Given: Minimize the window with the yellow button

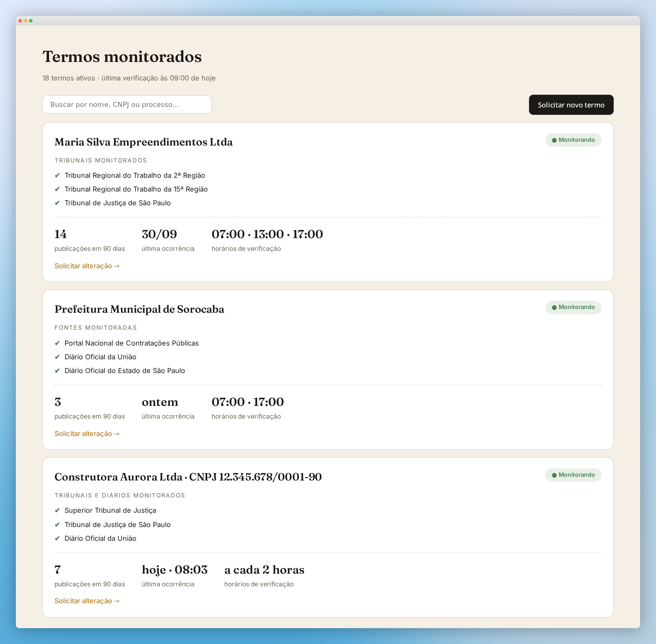Looking at the screenshot, I should [x=25, y=21].
